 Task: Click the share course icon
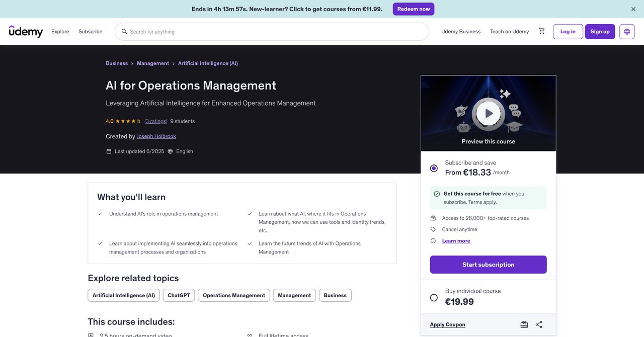(x=539, y=325)
